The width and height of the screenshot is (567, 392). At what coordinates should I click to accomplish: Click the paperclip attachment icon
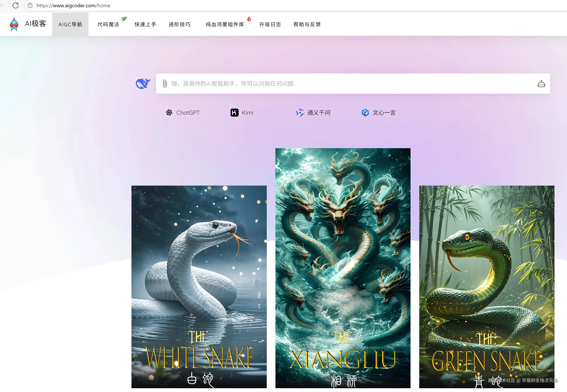tap(165, 84)
